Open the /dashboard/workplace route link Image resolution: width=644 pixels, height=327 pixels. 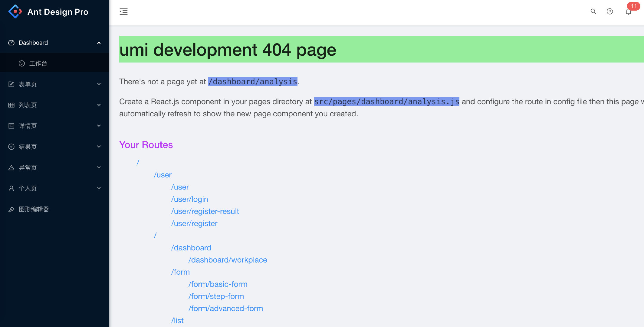click(228, 260)
